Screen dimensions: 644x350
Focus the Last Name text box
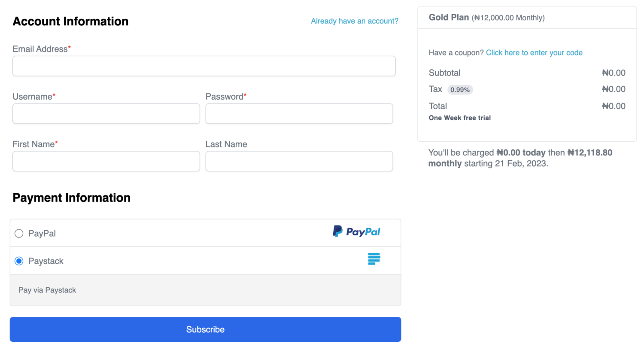[x=299, y=161]
